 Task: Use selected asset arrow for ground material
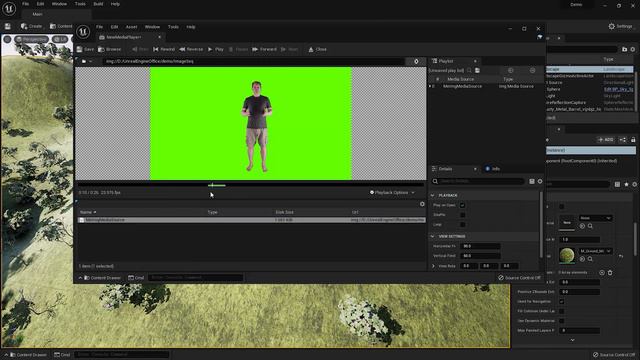[582, 259]
